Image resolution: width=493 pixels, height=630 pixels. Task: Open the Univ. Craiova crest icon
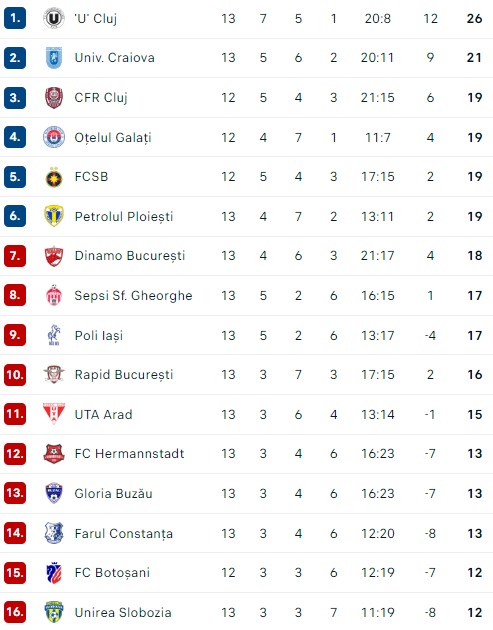tap(54, 57)
